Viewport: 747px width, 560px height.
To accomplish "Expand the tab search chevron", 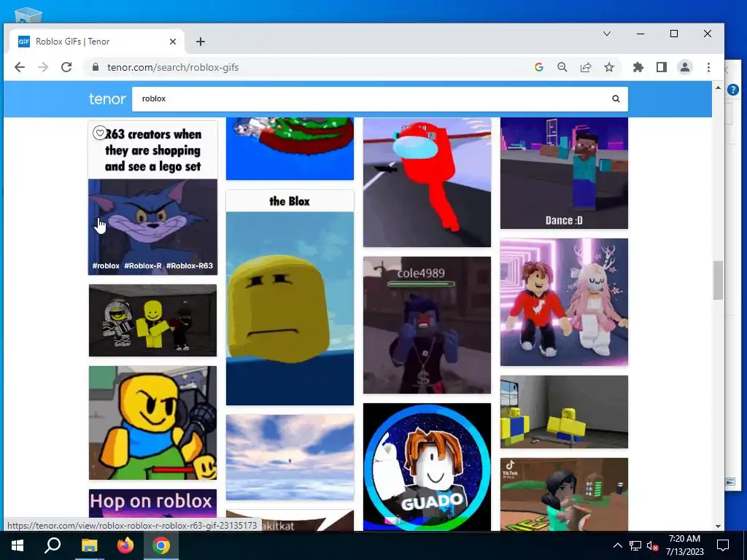I will [x=606, y=34].
